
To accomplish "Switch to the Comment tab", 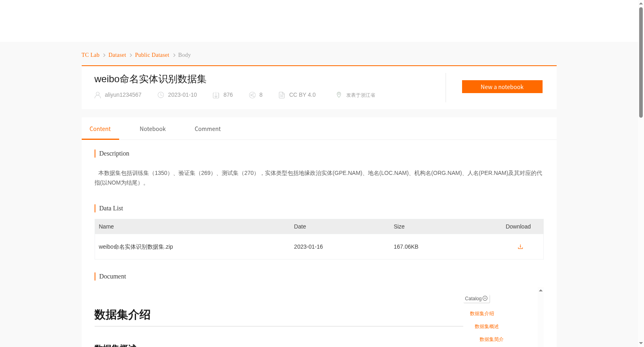I will point(208,129).
